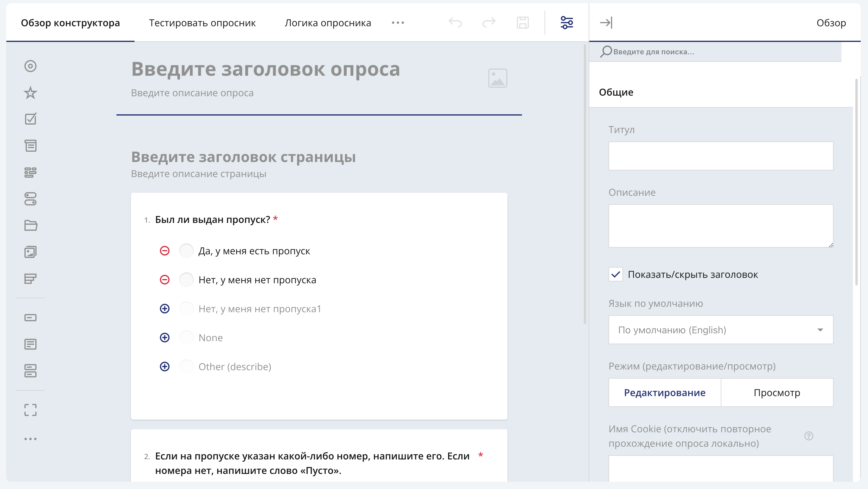Click the Имя Cookie input field

721,468
